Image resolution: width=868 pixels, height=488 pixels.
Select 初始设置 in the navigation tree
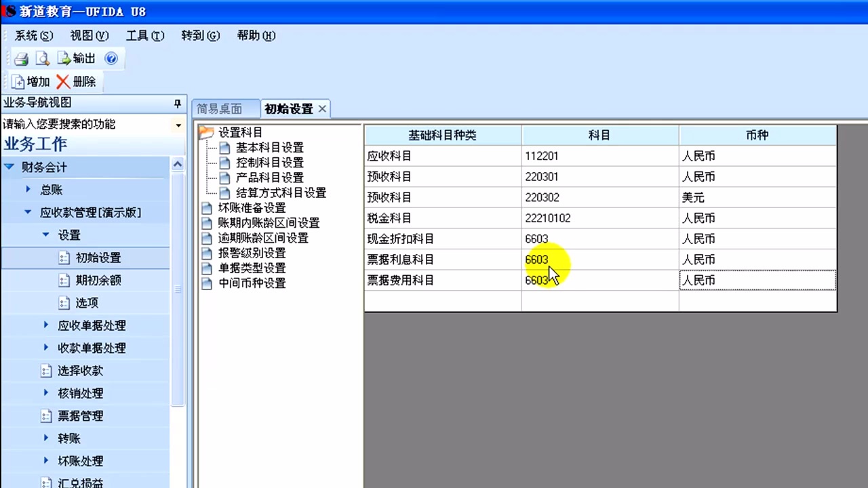[98, 258]
